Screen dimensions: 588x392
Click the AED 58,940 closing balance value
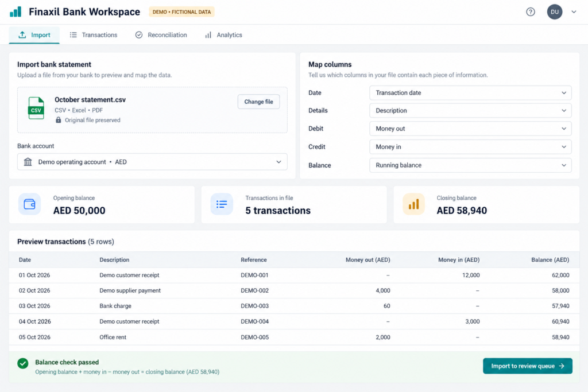coord(462,211)
